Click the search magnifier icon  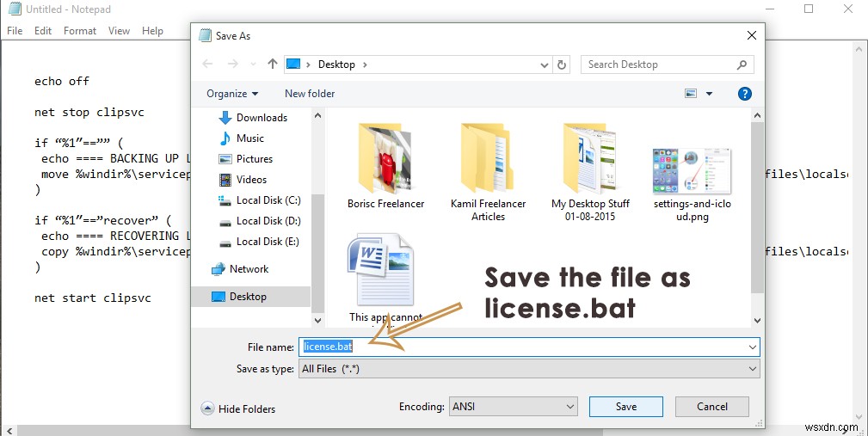(742, 64)
